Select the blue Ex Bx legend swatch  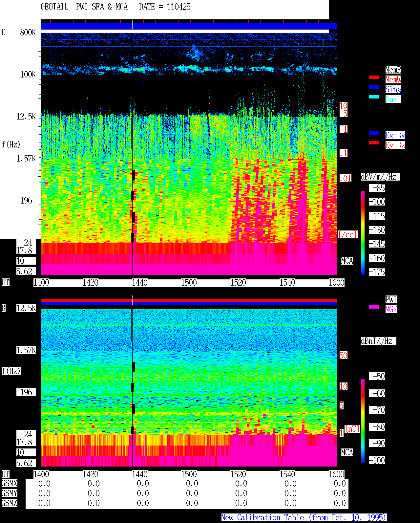coord(374,133)
